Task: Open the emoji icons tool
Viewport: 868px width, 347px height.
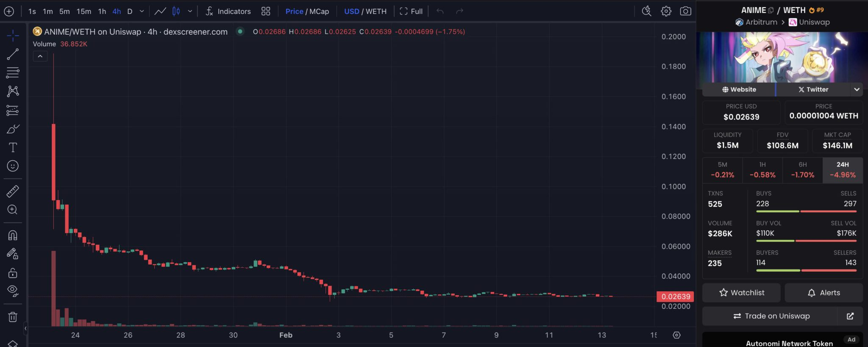Action: (13, 166)
